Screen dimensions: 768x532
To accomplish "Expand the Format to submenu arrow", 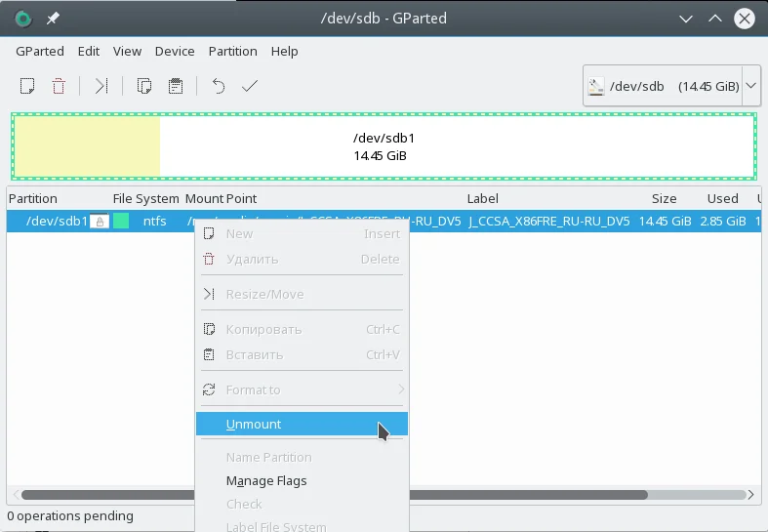I will (x=401, y=389).
